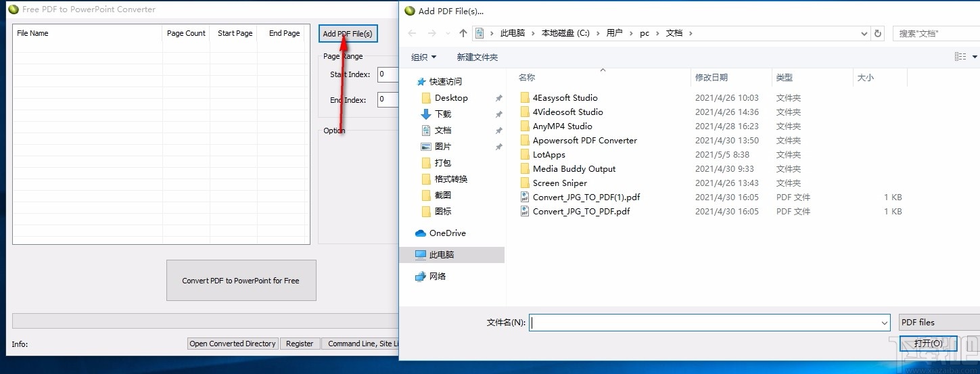Image resolution: width=980 pixels, height=374 pixels.
Task: Select Convert_JPG_TO_PDF.pdf file icon
Action: click(525, 212)
